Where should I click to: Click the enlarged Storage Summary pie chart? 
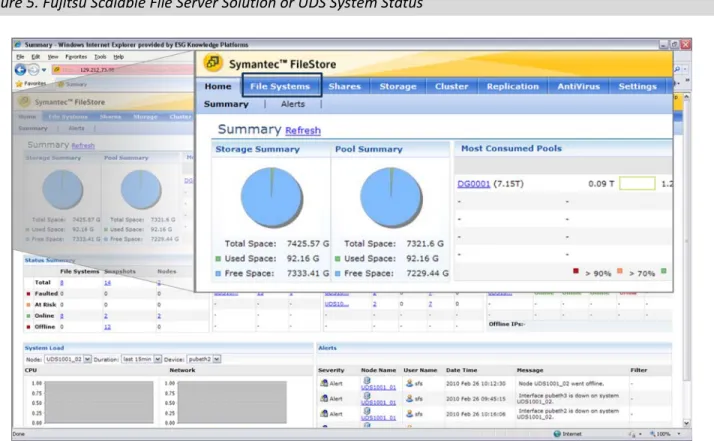tap(272, 197)
